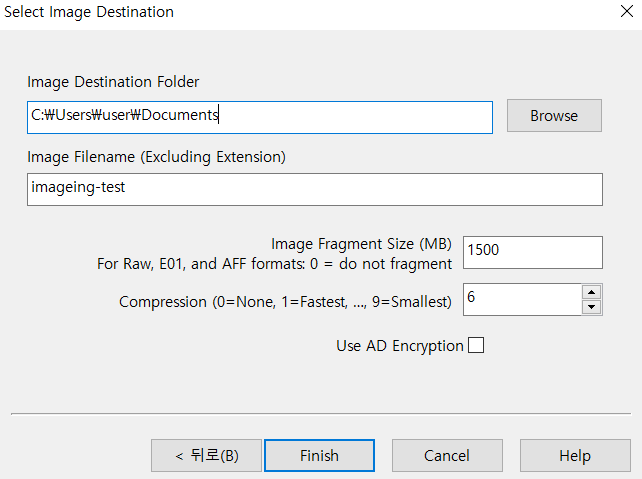Viewport: 642px width, 479px height.
Task: Click the Finish button
Action: point(319,455)
